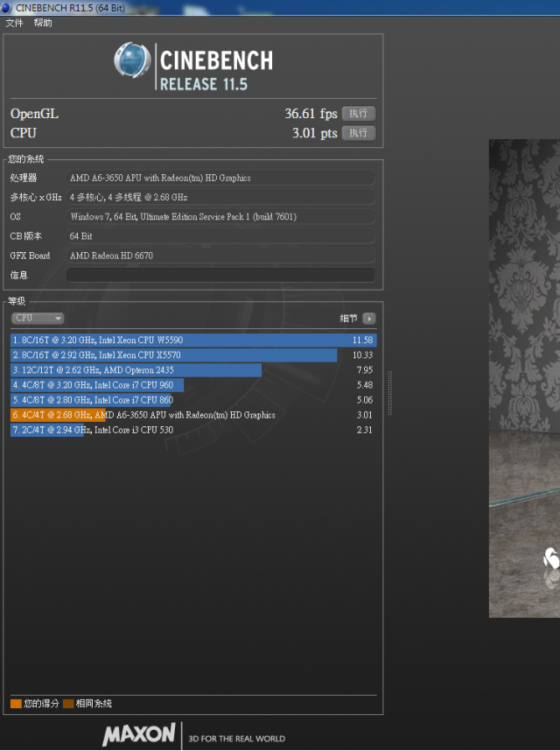
Task: Click the OpenGL score 36.61 fps
Action: 311,114
